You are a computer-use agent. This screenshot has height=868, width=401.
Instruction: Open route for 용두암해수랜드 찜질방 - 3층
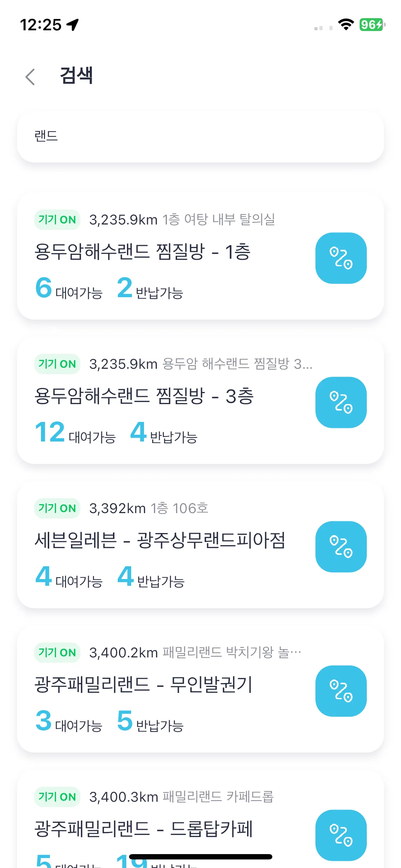341,402
